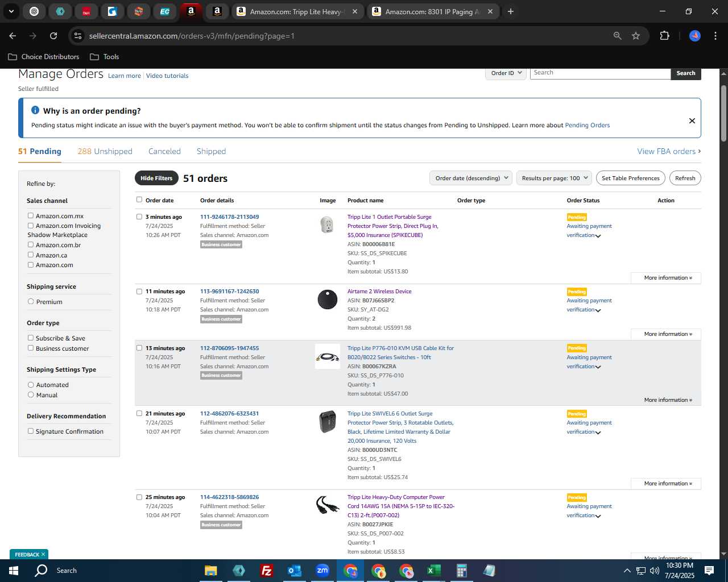This screenshot has width=728, height=582.
Task: Open a new browser tab
Action: coord(511,11)
